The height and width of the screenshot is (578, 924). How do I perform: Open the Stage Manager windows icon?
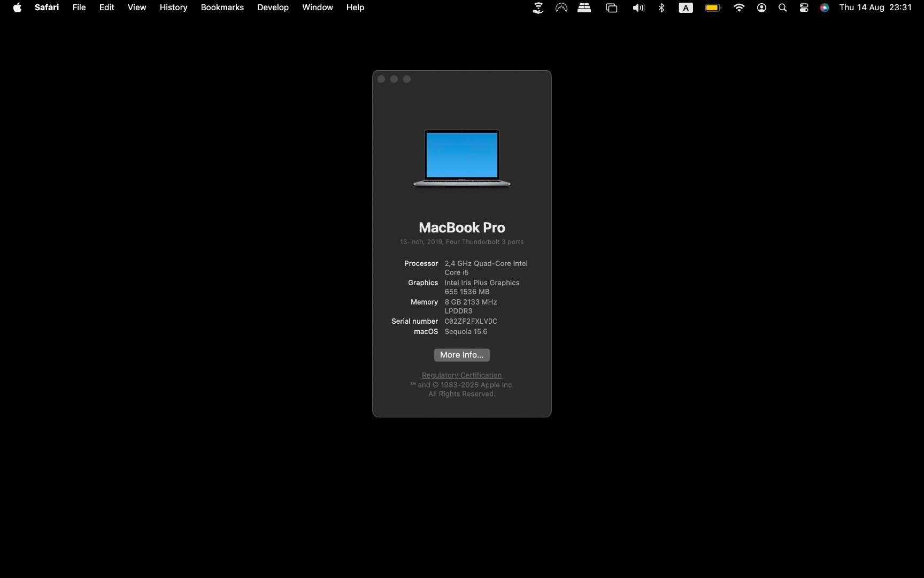[611, 7]
